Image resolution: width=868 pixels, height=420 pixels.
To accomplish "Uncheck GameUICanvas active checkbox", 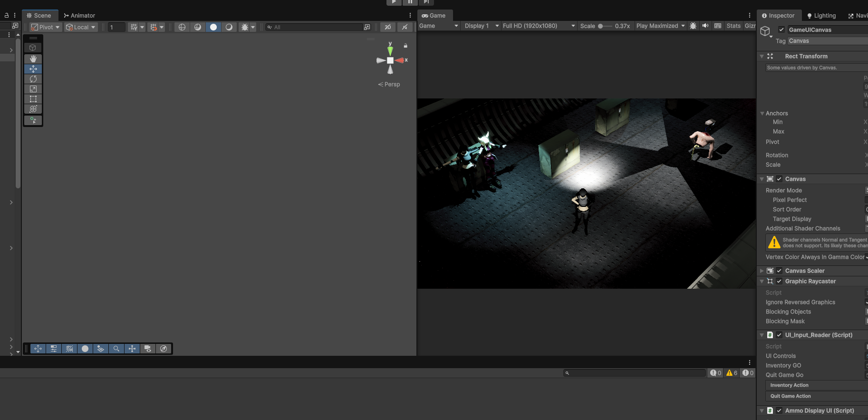I will 781,29.
